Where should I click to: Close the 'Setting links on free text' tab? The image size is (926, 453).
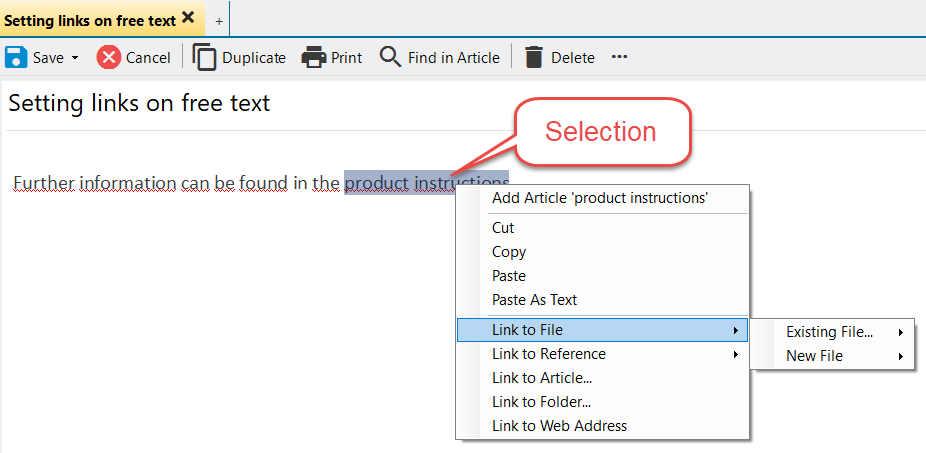188,18
